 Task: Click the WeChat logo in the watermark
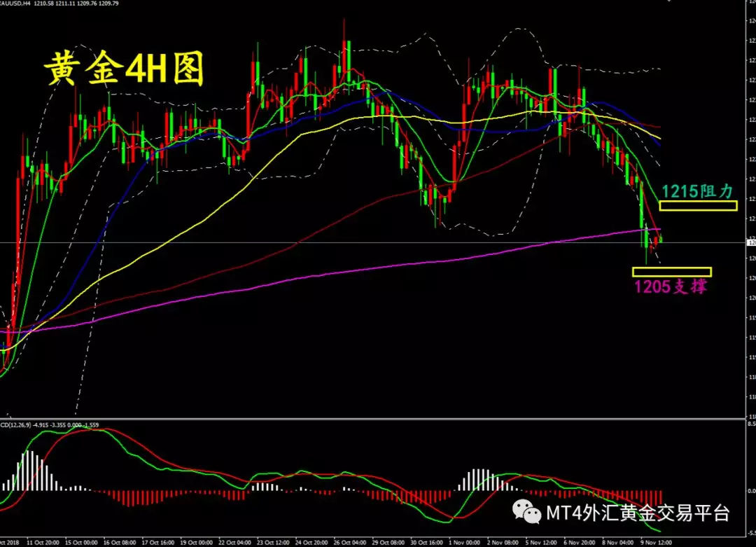[528, 512]
